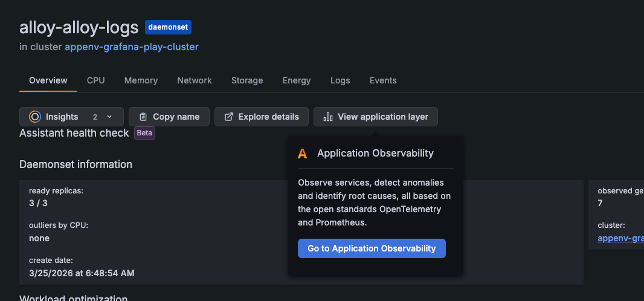This screenshot has width=644, height=301.
Task: Click the Insights ring icon
Action: 35,117
